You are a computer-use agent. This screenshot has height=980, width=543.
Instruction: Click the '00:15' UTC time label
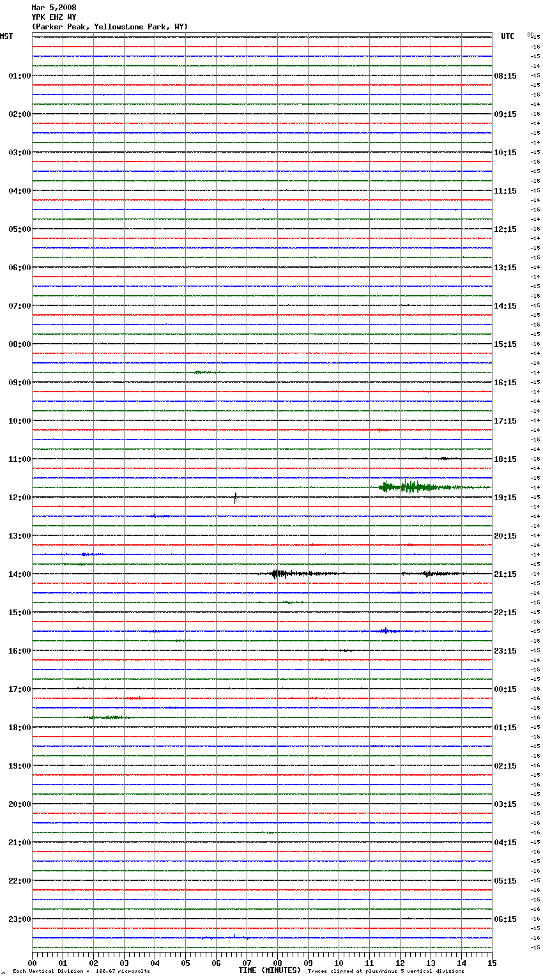click(505, 689)
